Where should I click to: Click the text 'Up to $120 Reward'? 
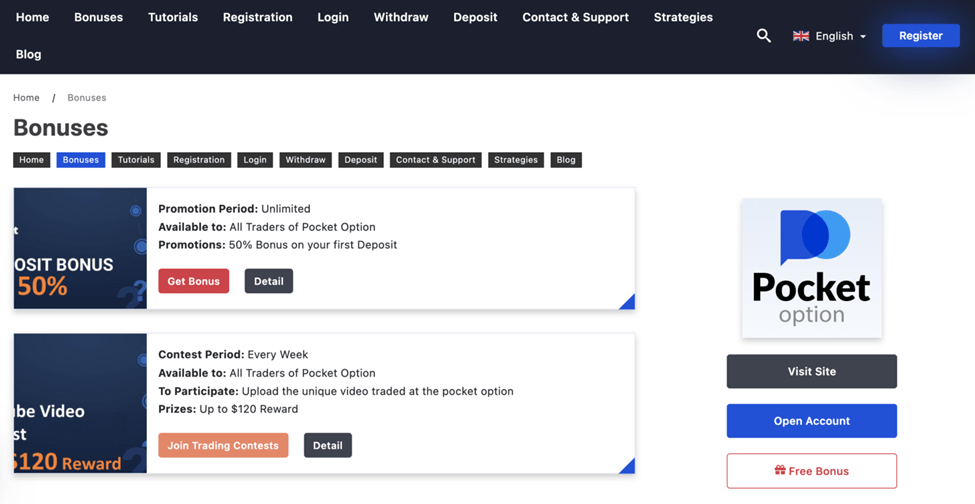[249, 409]
